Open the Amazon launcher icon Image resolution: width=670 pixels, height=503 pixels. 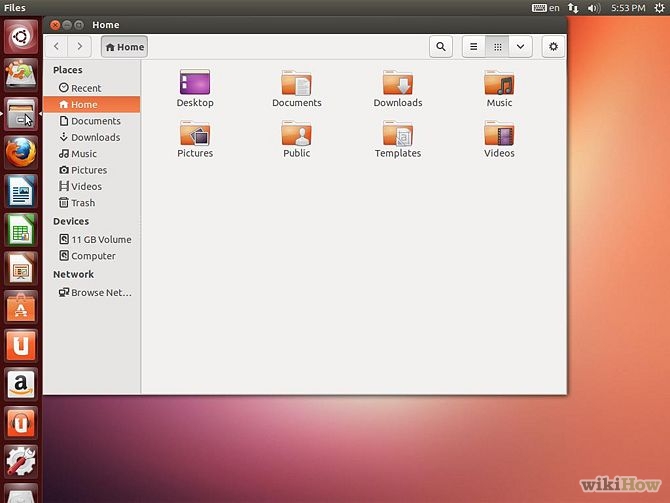click(21, 384)
